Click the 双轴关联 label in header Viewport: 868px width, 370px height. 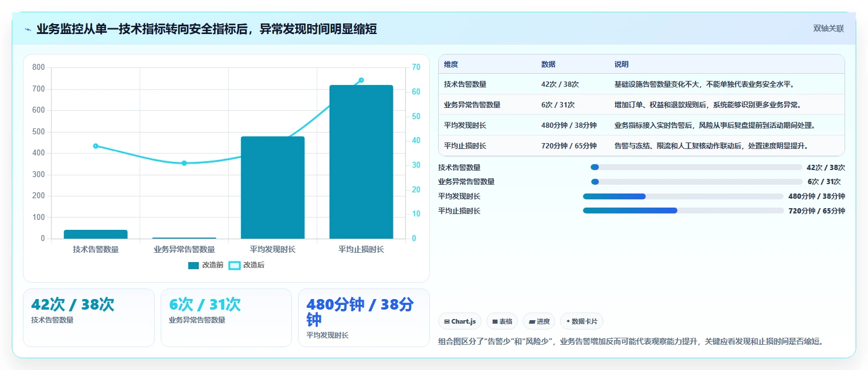click(x=828, y=28)
